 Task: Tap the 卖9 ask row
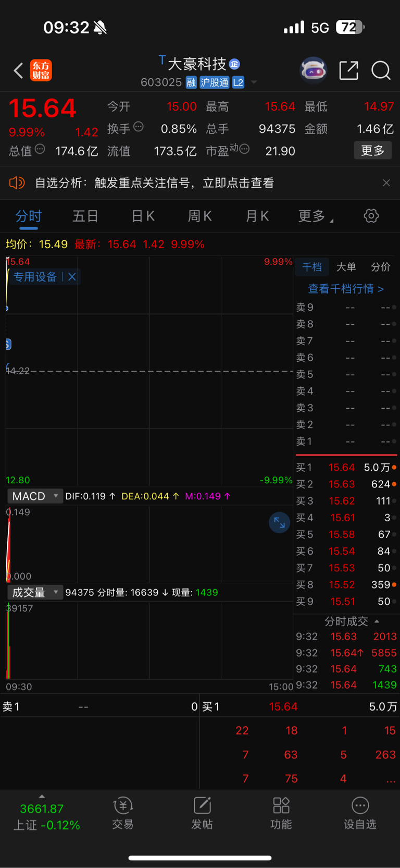click(346, 308)
